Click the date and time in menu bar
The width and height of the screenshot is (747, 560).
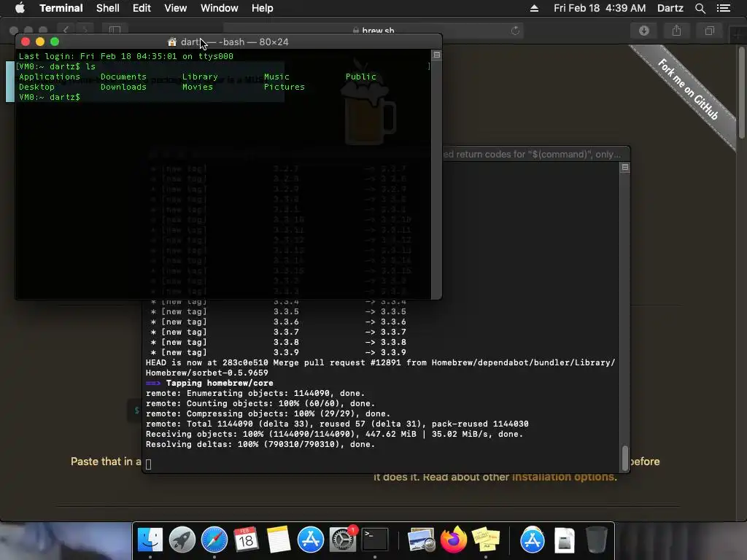coord(600,8)
